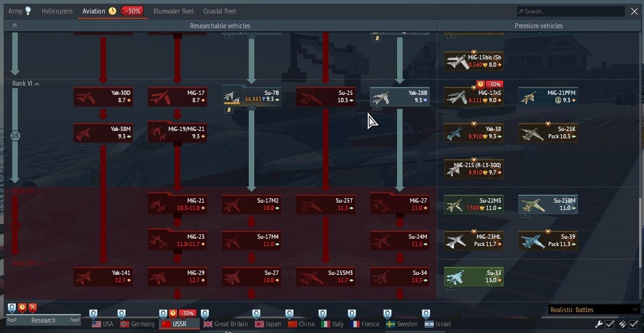Collapse the Rank VII section
The height and width of the screenshot is (333, 644).
point(27,192)
